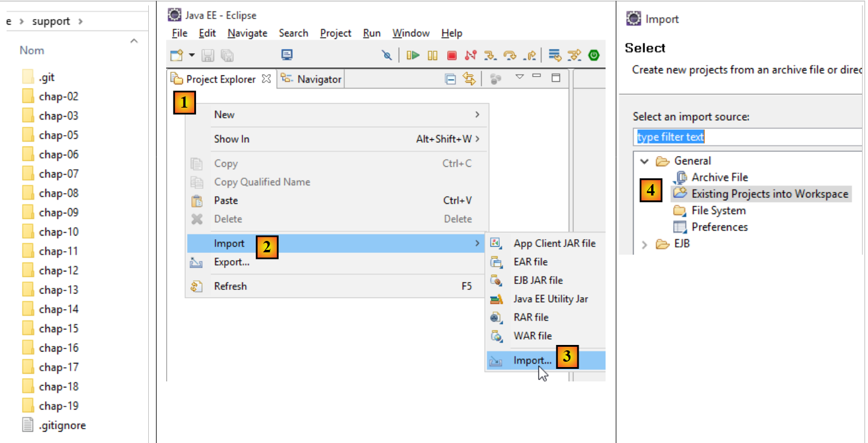
Task: Click the Step Over debug icon
Action: click(x=510, y=56)
